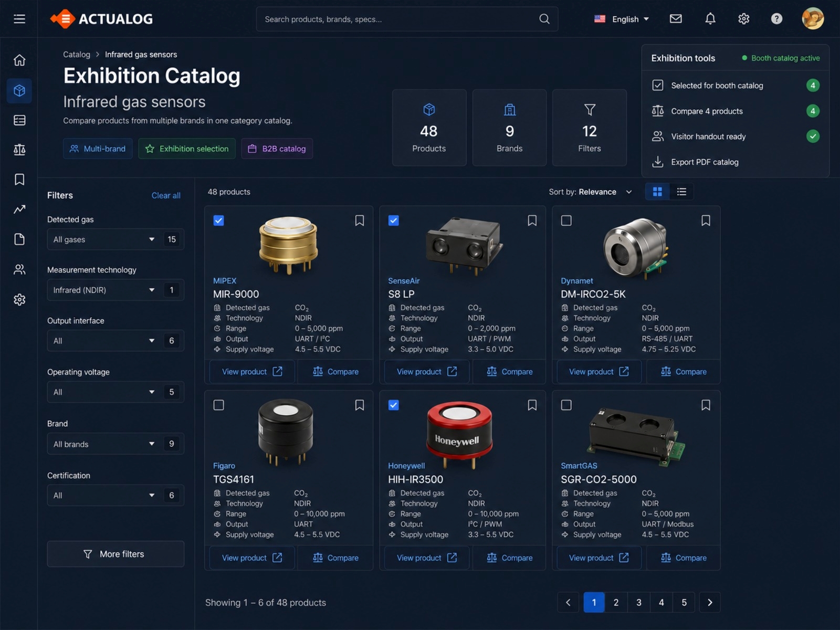Open saved bookmarks in sidebar

19,180
